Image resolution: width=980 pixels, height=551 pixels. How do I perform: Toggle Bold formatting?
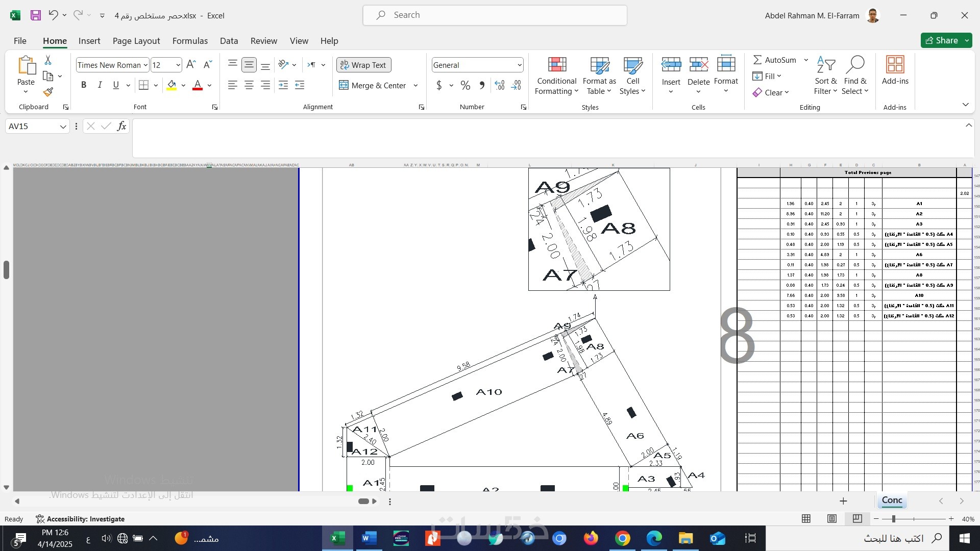tap(84, 85)
